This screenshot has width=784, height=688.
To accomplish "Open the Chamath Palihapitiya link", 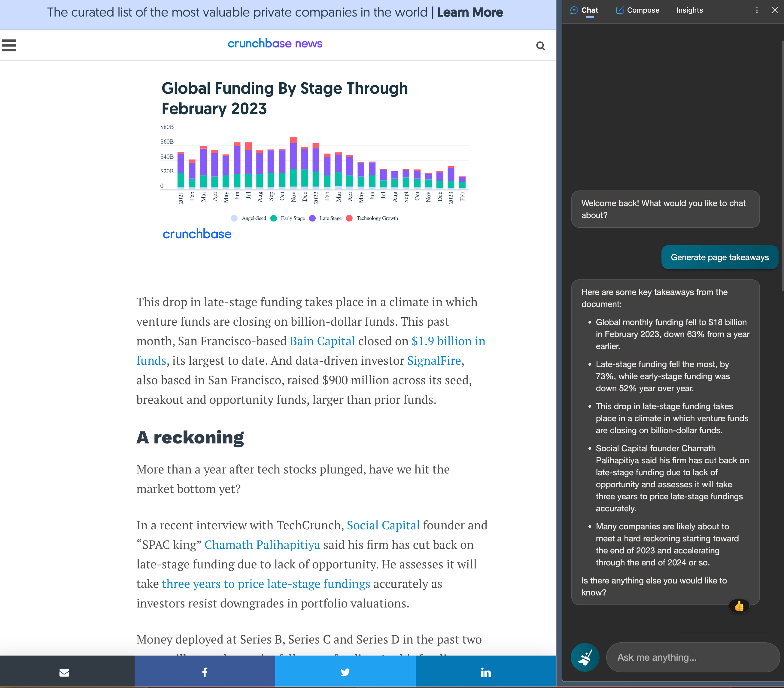I will point(262,545).
